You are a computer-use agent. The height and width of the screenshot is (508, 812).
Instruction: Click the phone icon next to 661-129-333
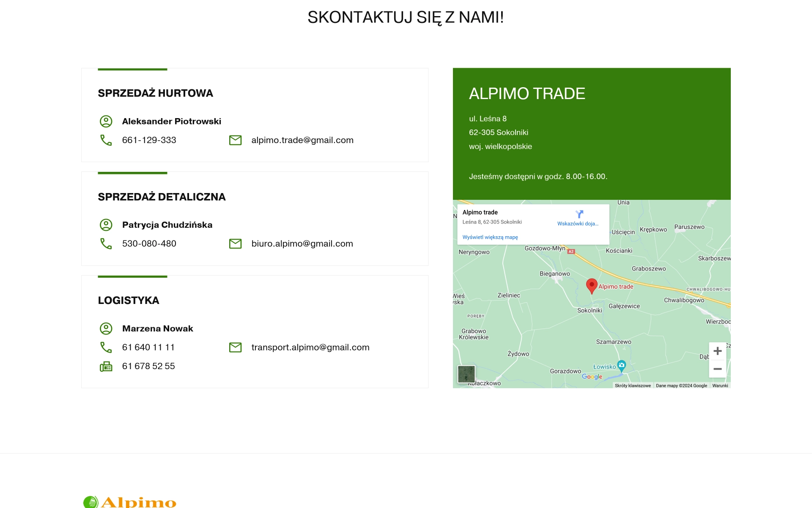point(106,140)
